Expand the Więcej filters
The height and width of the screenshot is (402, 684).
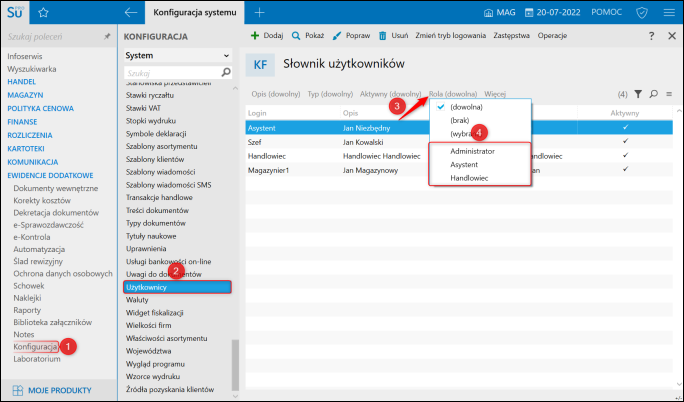(495, 94)
